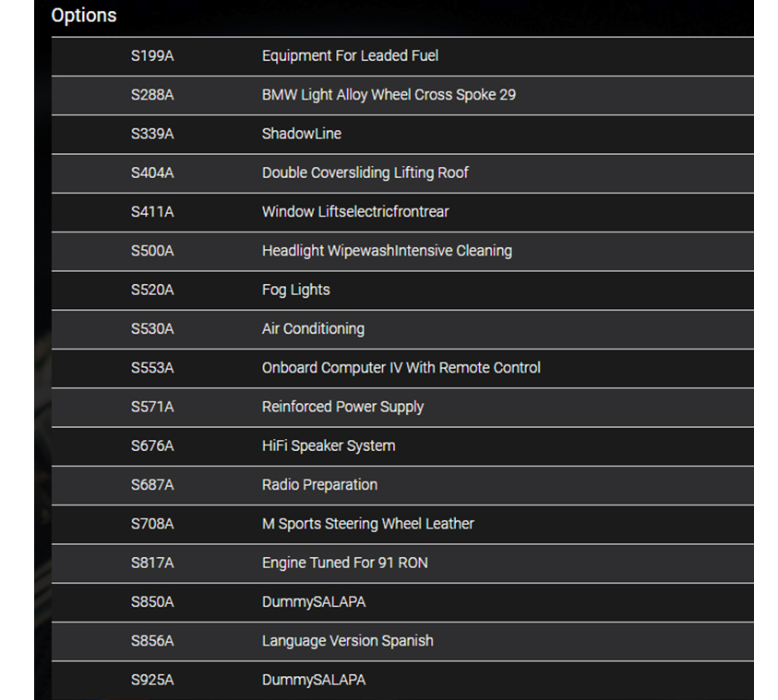The height and width of the screenshot is (700, 778).
Task: Select the ShadowLine description
Action: pos(302,134)
